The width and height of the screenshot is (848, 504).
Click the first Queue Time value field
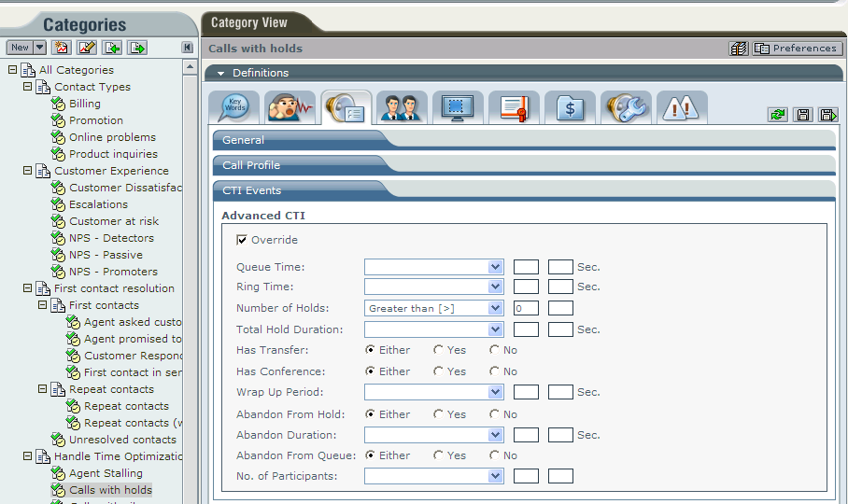[x=526, y=267]
